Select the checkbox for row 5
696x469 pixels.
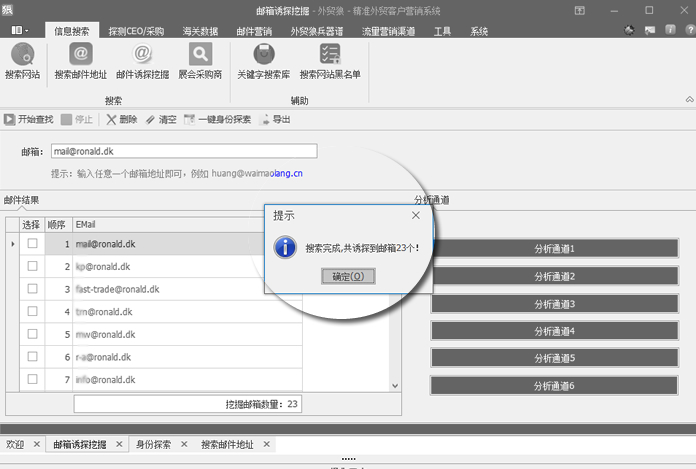tap(32, 334)
